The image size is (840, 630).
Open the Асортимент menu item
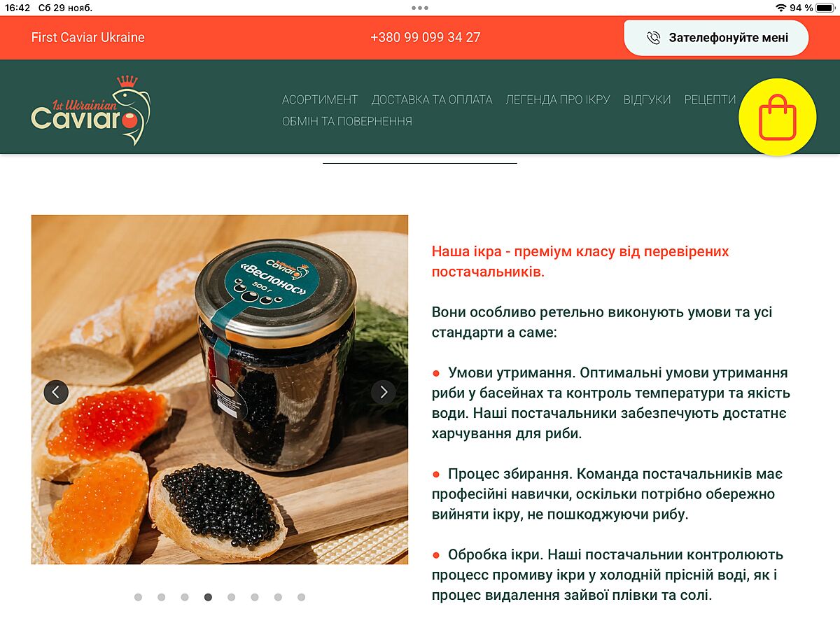tap(320, 99)
